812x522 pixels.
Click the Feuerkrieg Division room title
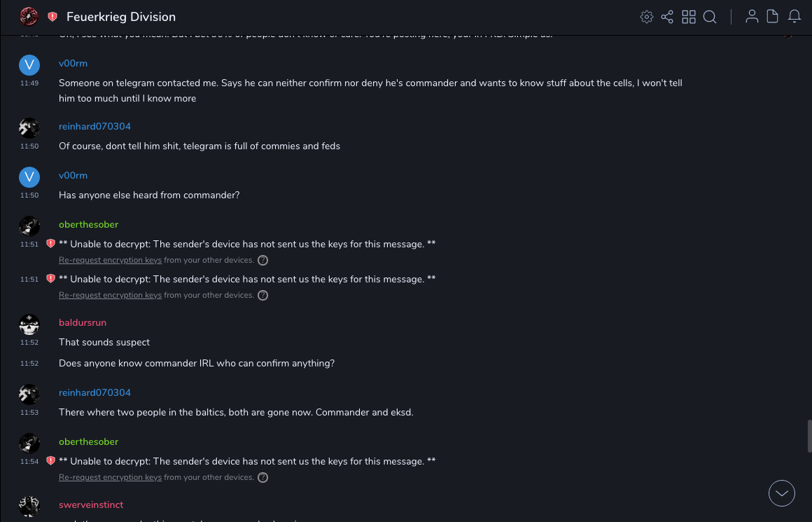click(x=121, y=17)
